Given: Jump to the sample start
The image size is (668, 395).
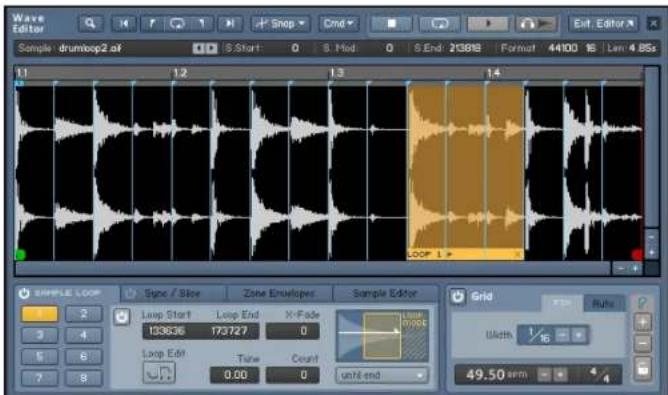Looking at the screenshot, I should click(124, 23).
